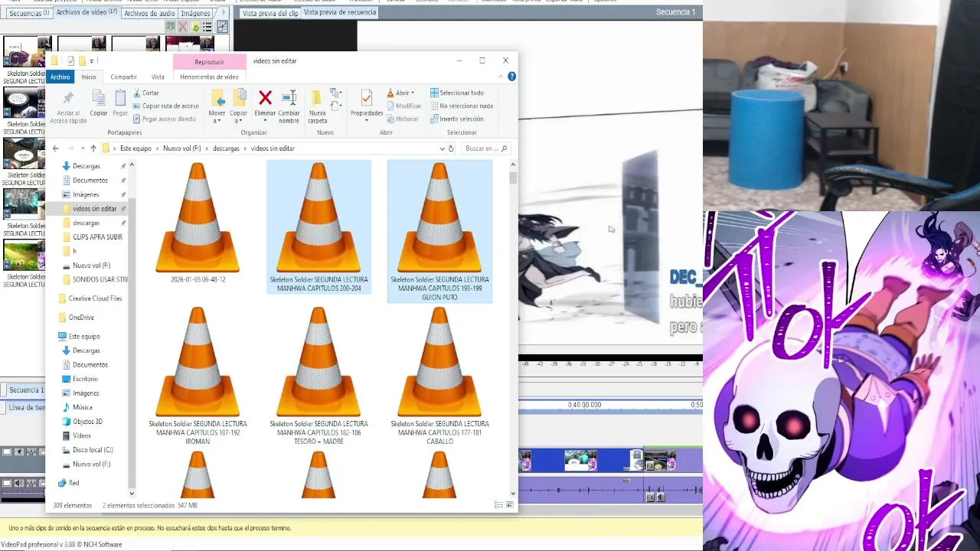The height and width of the screenshot is (551, 980).
Task: Select CAPITULOS 182-186 TESORO = MADRE file
Action: tap(318, 376)
